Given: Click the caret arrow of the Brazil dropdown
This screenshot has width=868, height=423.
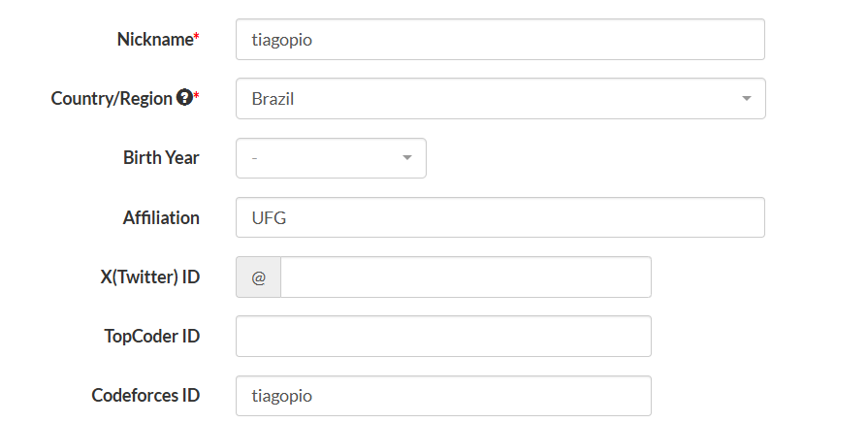Looking at the screenshot, I should [746, 99].
